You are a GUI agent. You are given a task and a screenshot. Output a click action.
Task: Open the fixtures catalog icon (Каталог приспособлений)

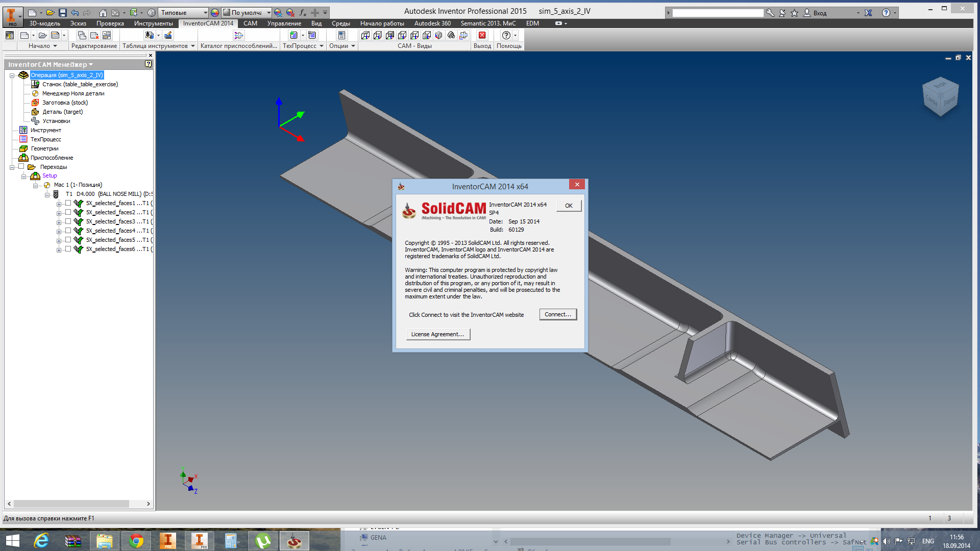[238, 35]
